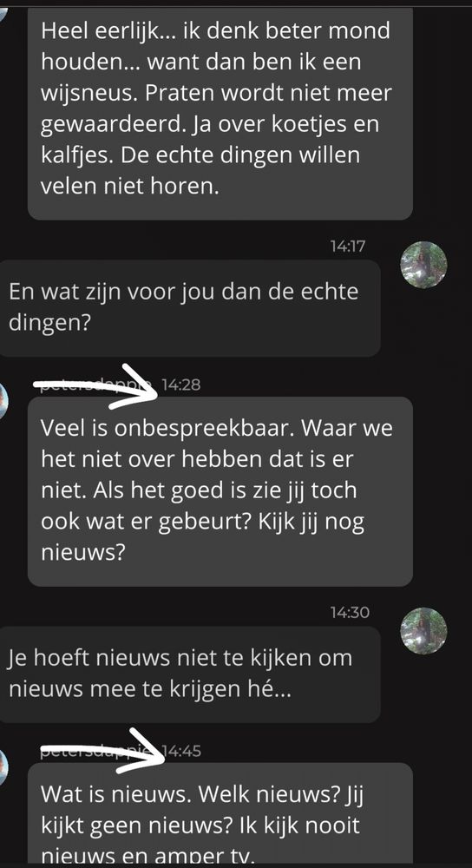Click the 14:17 timestamp

[348, 247]
